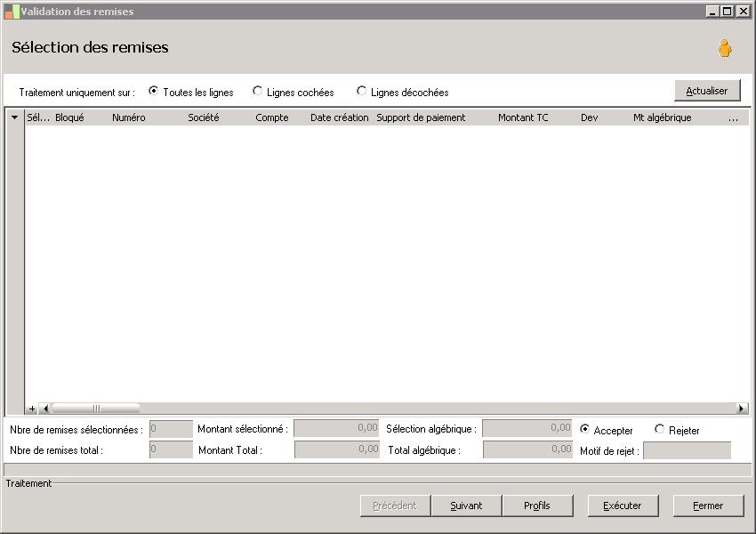Close the dialog with the Fermer button
756x534 pixels.
[x=708, y=506]
